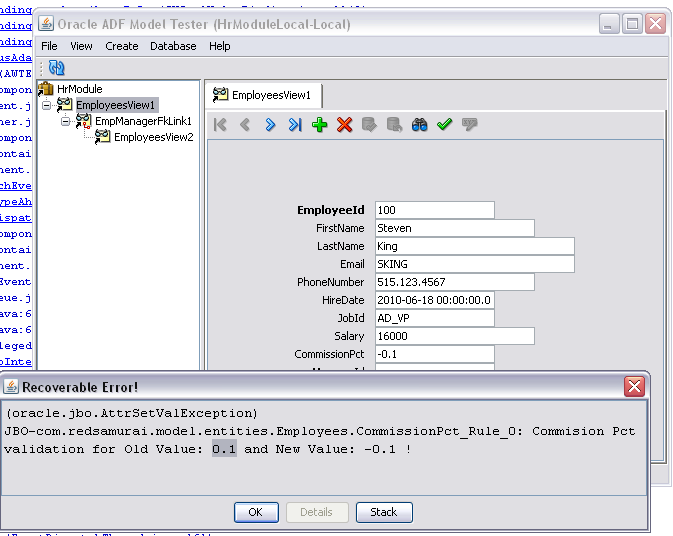Image resolution: width=673 pixels, height=536 pixels.
Task: Minimize the Oracle ADF Model Tester window
Action: point(609,24)
